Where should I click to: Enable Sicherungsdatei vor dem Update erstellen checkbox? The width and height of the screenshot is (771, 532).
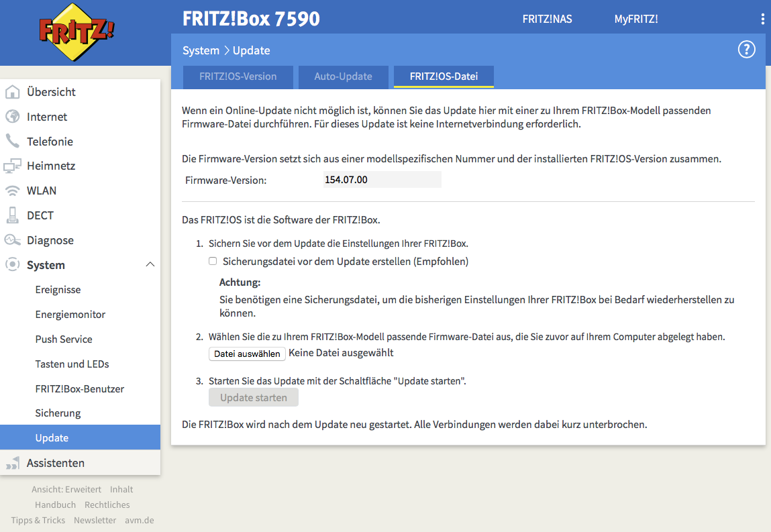[x=213, y=261]
